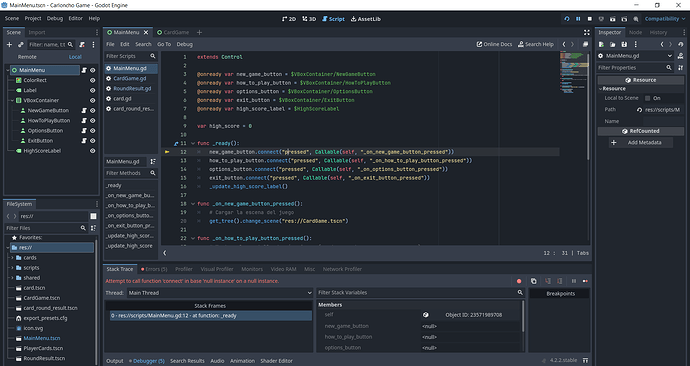Open the Import dock tab
Screen dimensions: 690x366
tap(37, 33)
